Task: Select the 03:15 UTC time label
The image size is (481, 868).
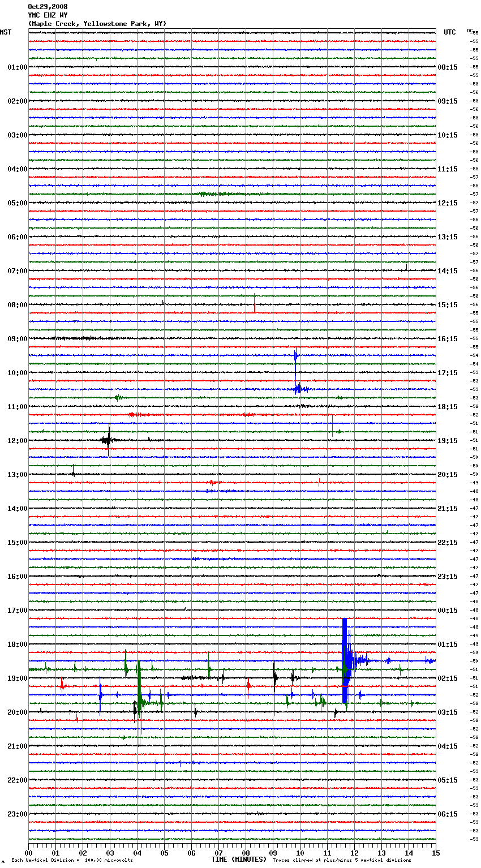Action: [448, 712]
